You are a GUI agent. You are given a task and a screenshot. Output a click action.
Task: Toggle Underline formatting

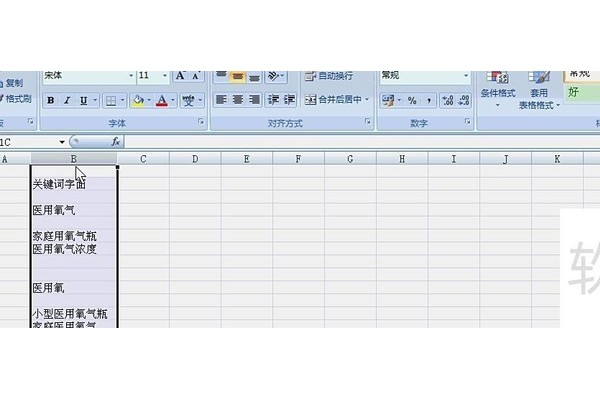pyautogui.click(x=83, y=101)
